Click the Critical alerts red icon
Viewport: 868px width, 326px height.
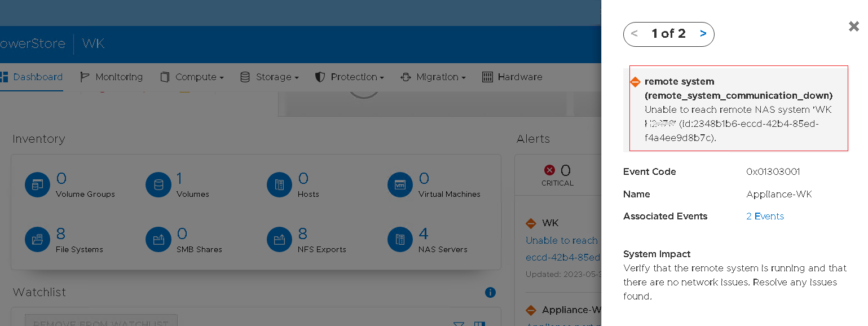coord(549,170)
